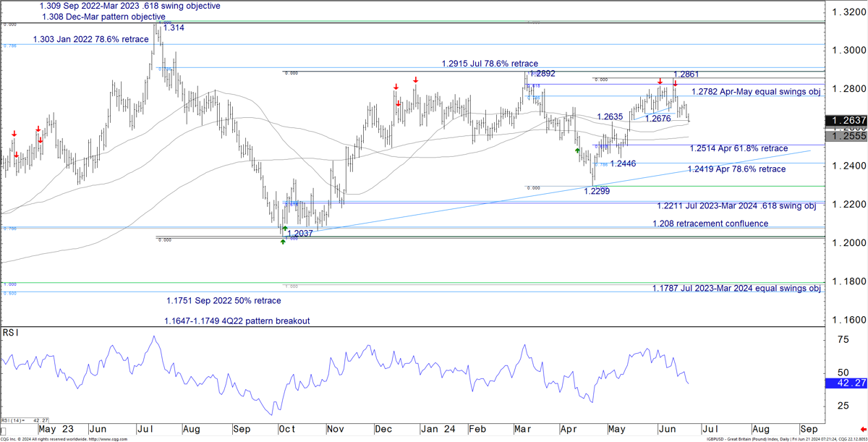Click the 1.2299 April low price label
Viewport: 868px width, 442px height.
(x=597, y=191)
